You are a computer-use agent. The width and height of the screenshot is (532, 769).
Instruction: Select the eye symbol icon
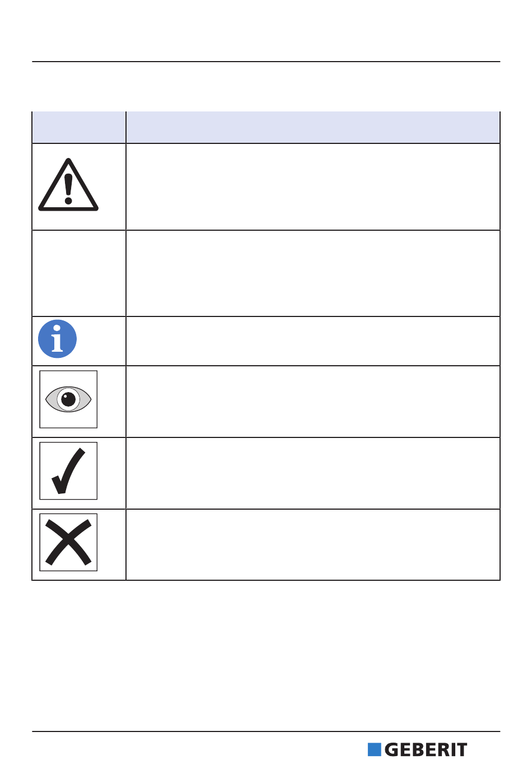[68, 399]
